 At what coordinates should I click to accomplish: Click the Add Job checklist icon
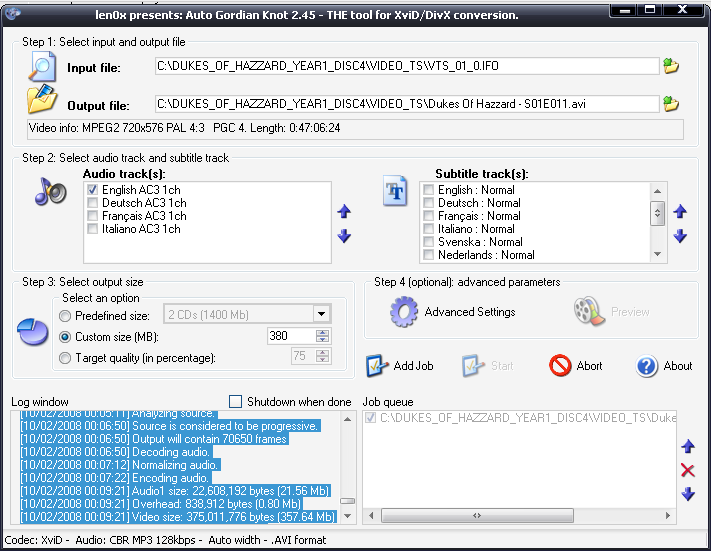(377, 366)
